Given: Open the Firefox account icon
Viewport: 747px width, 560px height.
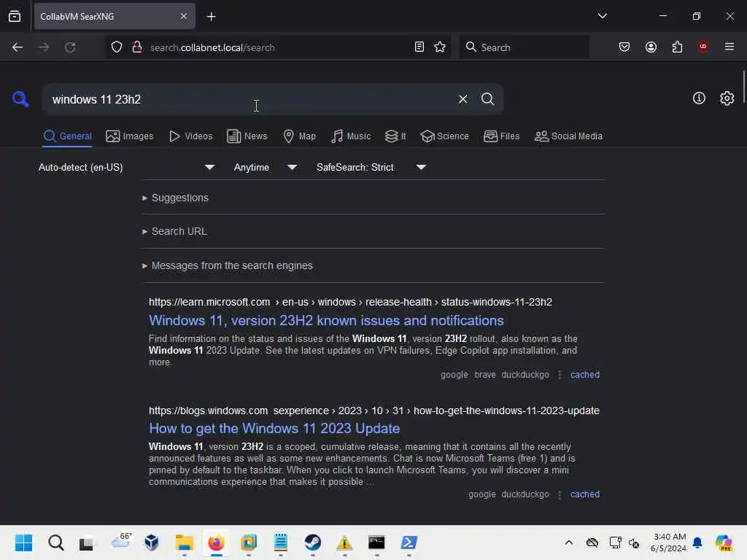Looking at the screenshot, I should tap(651, 47).
